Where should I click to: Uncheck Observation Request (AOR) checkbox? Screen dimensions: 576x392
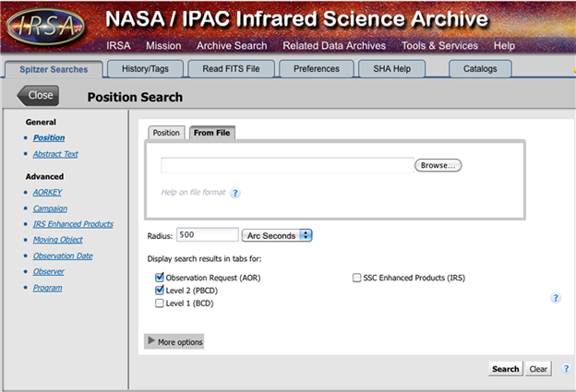point(159,277)
